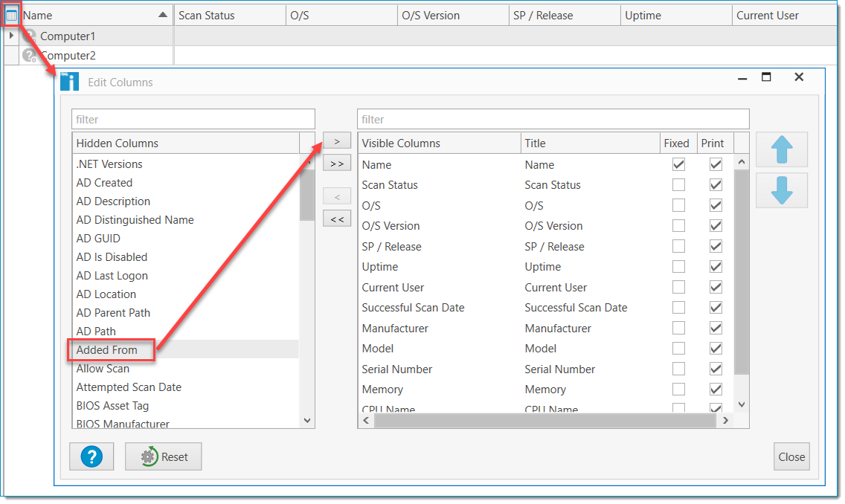The image size is (845, 504).
Task: Open the column chooser grid icon
Action: 10,14
